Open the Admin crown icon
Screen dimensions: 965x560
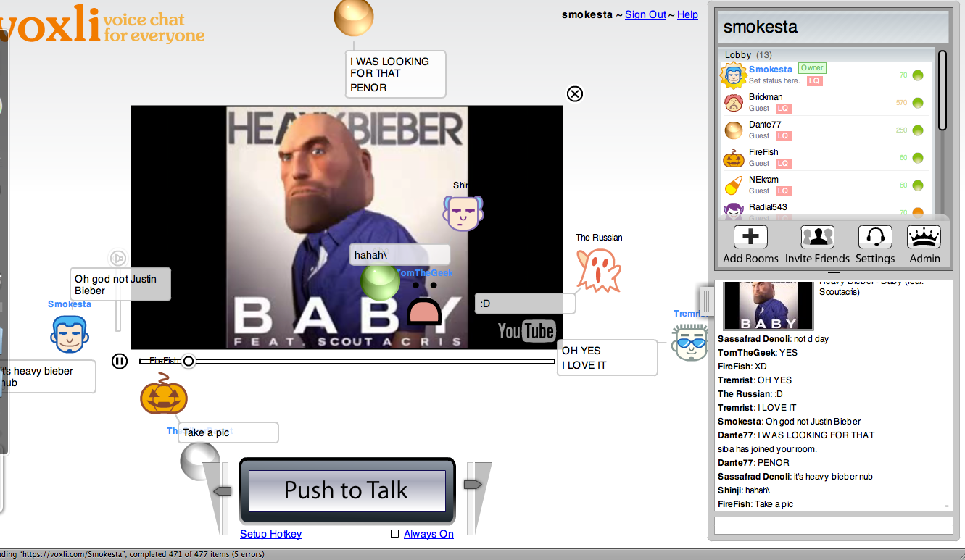[924, 237]
